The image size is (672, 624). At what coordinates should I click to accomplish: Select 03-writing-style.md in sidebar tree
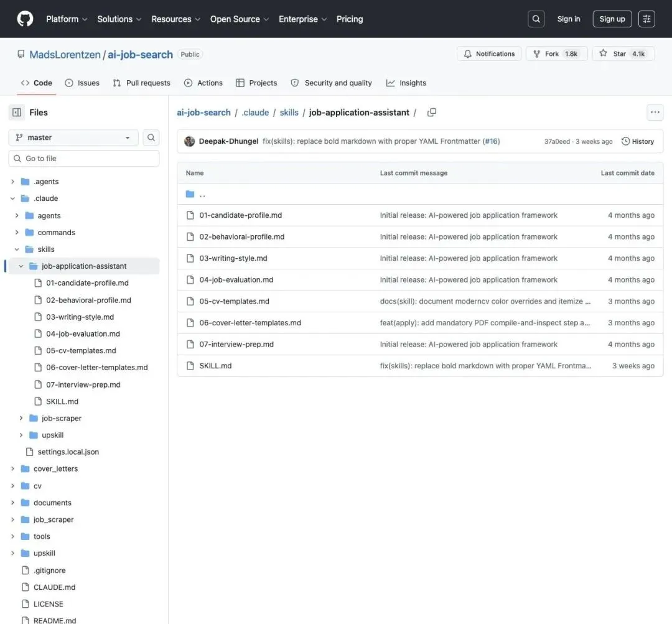point(80,317)
